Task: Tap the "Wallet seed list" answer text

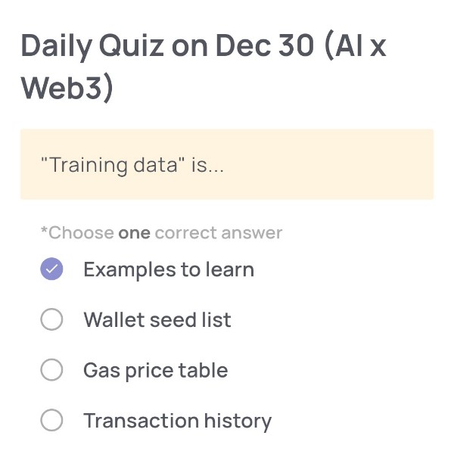Action: coord(157,320)
